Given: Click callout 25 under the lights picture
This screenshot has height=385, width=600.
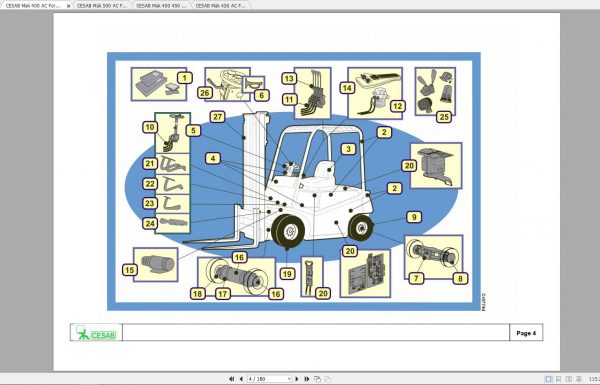Looking at the screenshot, I should 444,117.
